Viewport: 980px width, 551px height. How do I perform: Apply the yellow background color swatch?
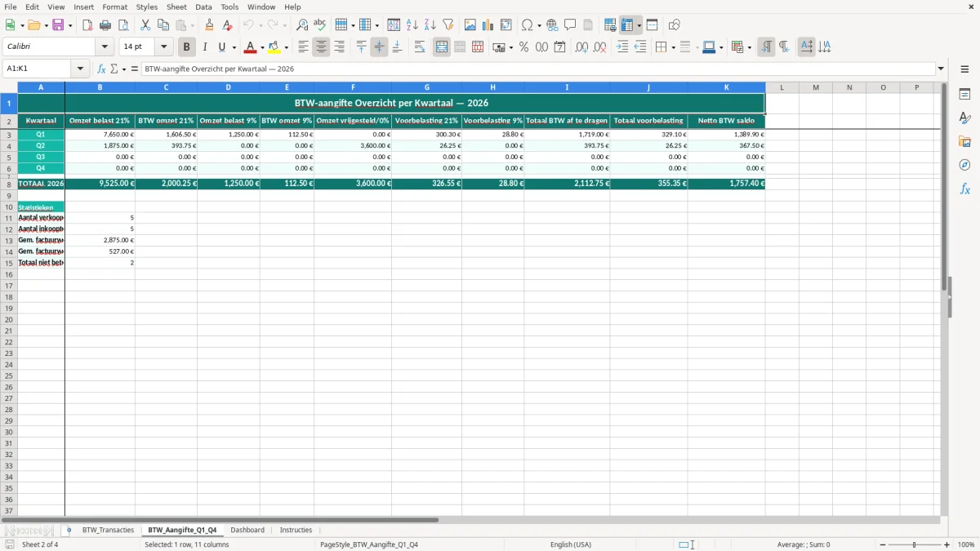point(274,47)
